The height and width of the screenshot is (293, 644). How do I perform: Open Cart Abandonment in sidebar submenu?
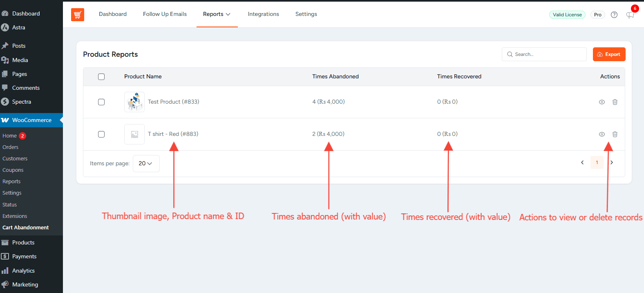click(x=25, y=228)
